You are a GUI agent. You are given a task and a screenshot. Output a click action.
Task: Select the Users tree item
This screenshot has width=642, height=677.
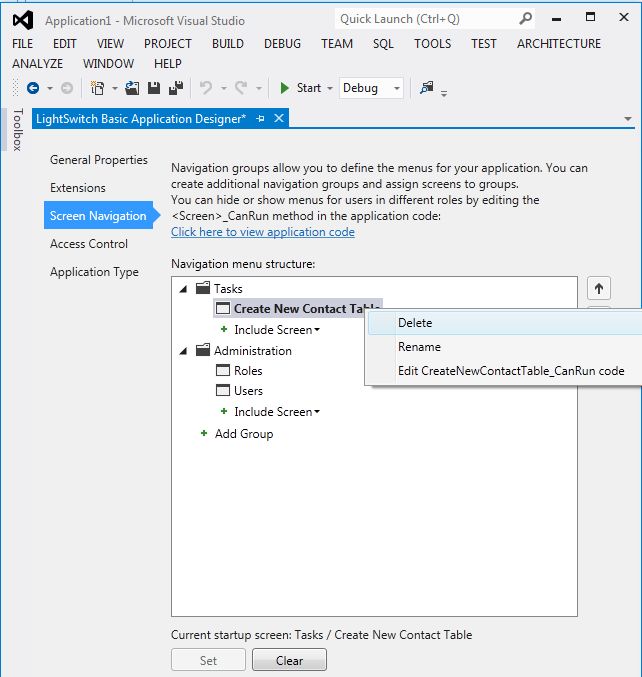tap(248, 391)
